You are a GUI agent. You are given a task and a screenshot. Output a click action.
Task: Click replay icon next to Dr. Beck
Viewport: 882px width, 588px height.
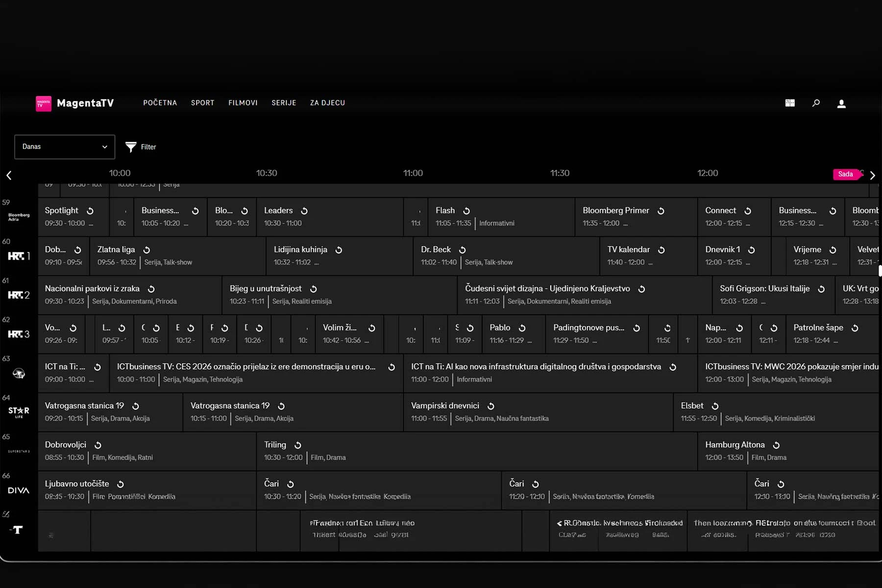click(x=462, y=250)
